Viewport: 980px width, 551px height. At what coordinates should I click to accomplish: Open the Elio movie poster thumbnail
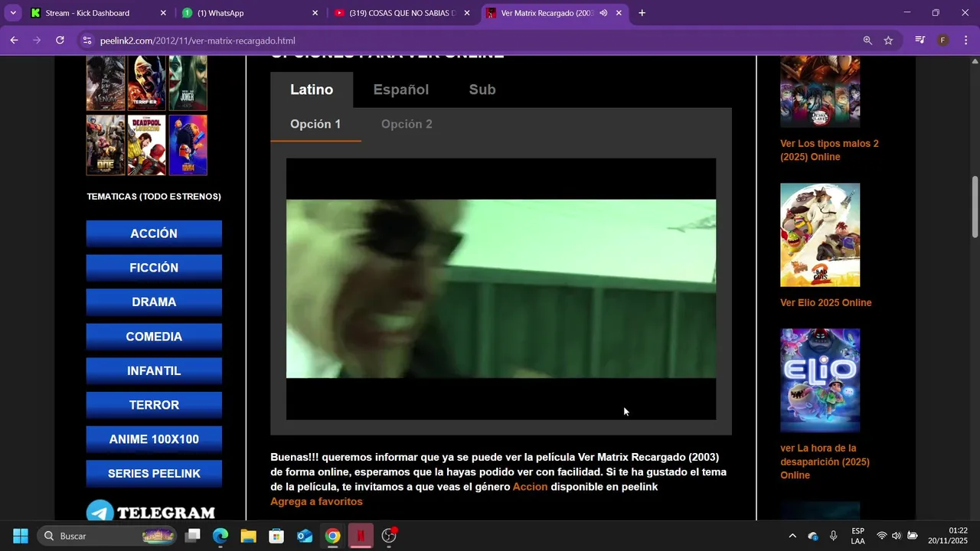[x=820, y=380]
